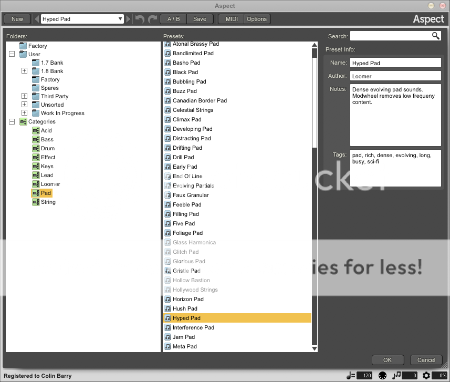Select the Canadian Border Pad preset
Screen dimensions: 450x382
pos(237,100)
